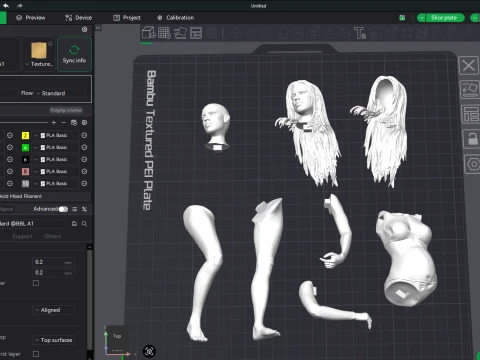Click the Purging volumes button
This screenshot has width=480, height=360.
(x=66, y=110)
